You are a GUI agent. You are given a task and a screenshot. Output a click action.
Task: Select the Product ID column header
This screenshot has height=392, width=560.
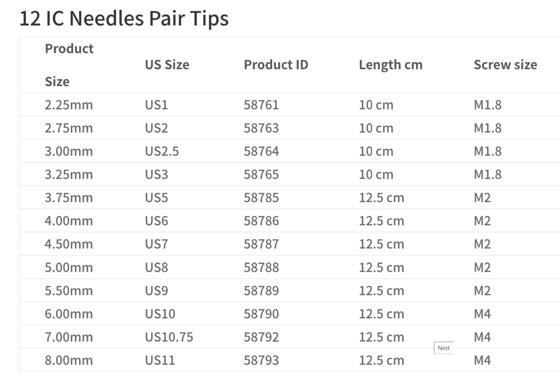tap(276, 65)
